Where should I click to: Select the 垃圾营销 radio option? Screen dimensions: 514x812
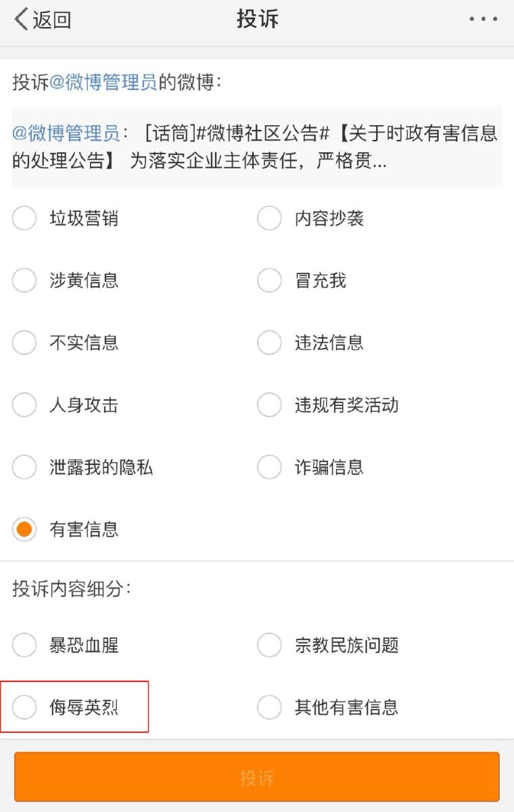click(24, 219)
